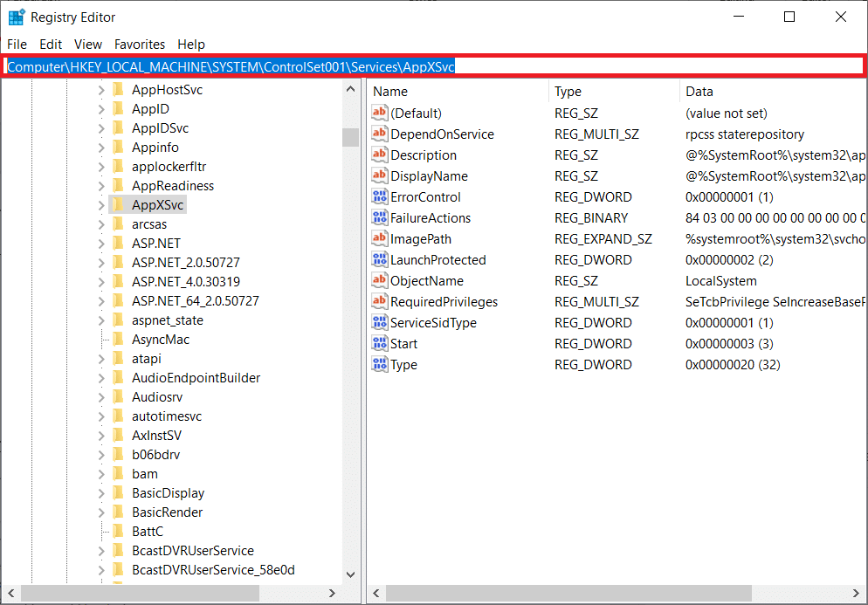Click the DWORD icon beside LaunchProtected
The image size is (868, 605).
click(379, 259)
